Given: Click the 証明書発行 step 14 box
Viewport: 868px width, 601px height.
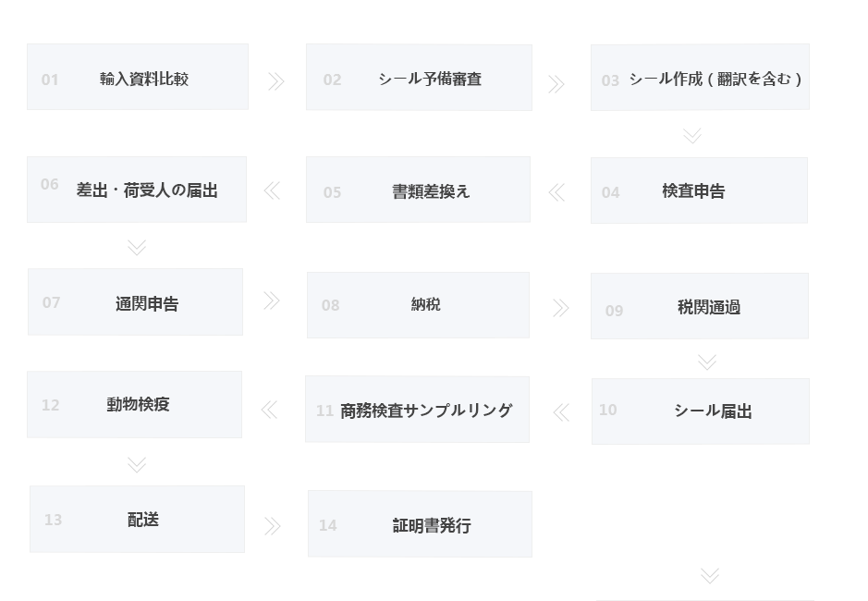Looking at the screenshot, I should [420, 524].
